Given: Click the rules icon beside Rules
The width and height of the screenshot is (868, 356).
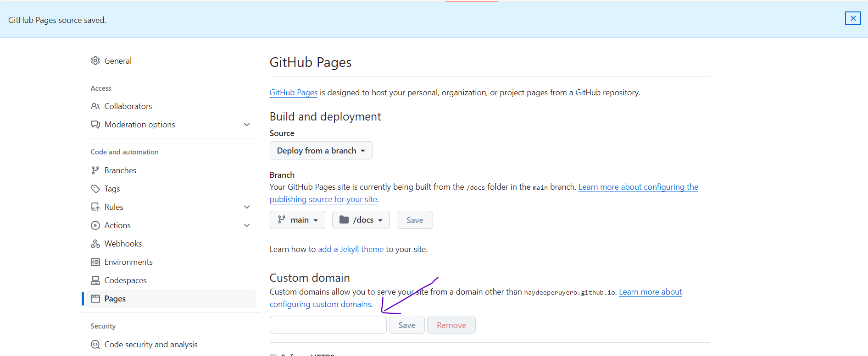Looking at the screenshot, I should pyautogui.click(x=95, y=207).
